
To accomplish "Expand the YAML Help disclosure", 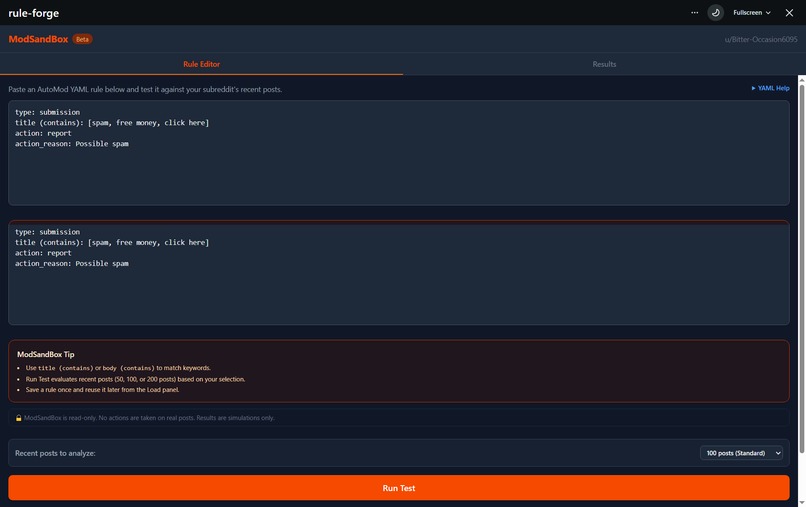I will coord(770,88).
